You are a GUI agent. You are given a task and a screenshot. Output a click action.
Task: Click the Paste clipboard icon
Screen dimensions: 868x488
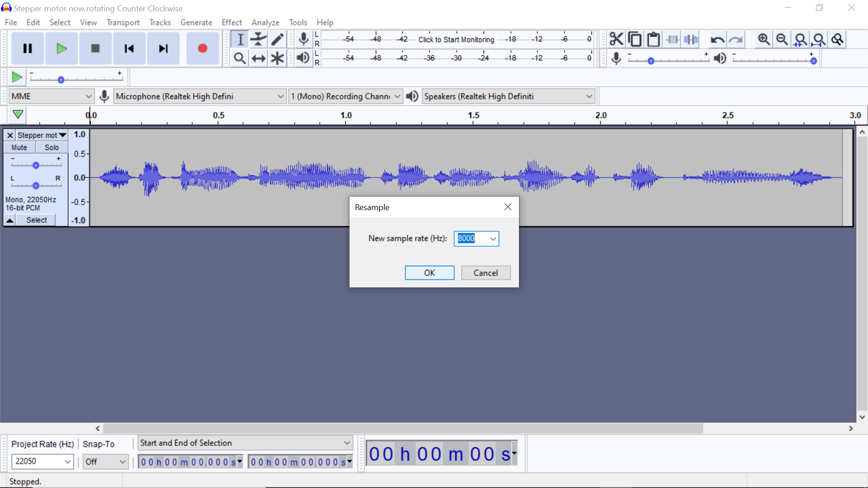click(x=653, y=39)
